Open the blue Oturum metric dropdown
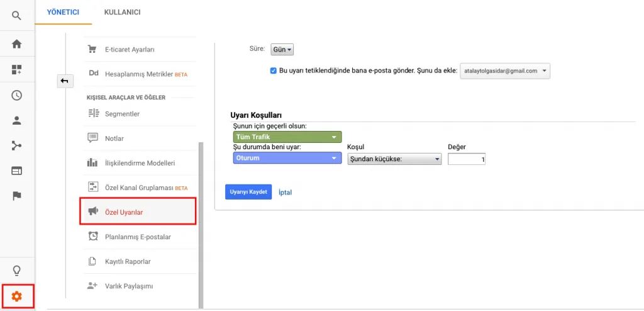This screenshot has height=311, width=644. pyautogui.click(x=287, y=158)
